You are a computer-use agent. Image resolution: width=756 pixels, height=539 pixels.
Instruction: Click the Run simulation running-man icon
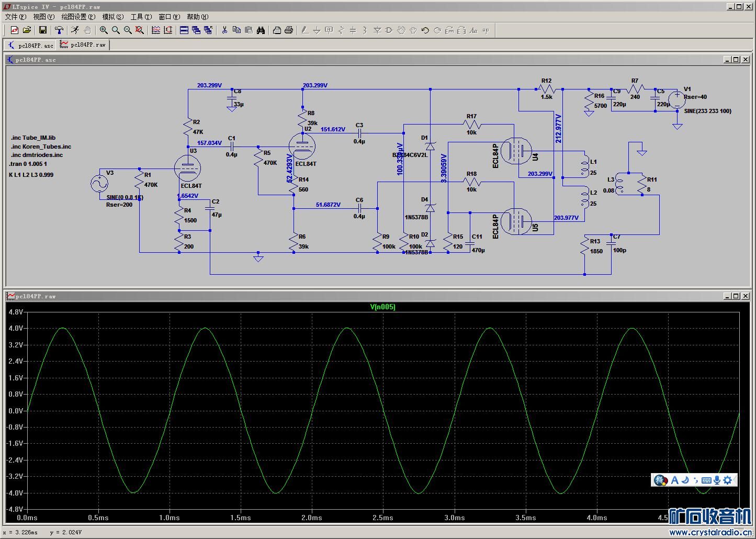pyautogui.click(x=75, y=30)
